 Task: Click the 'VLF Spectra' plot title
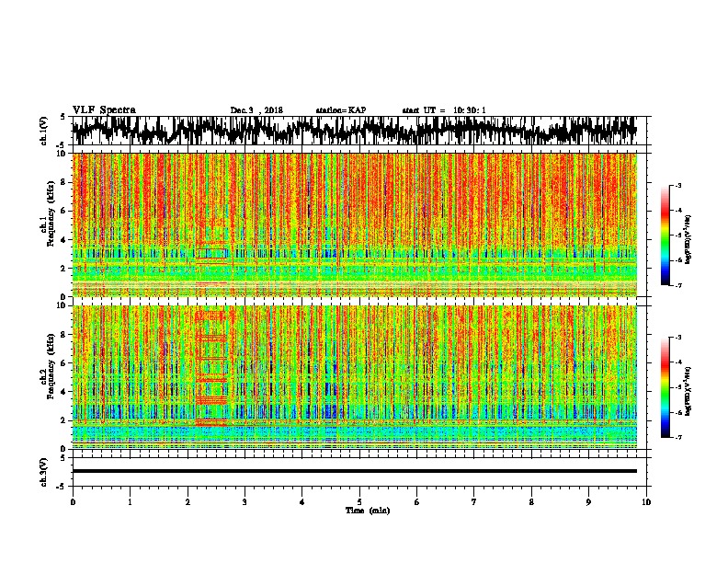coord(104,110)
